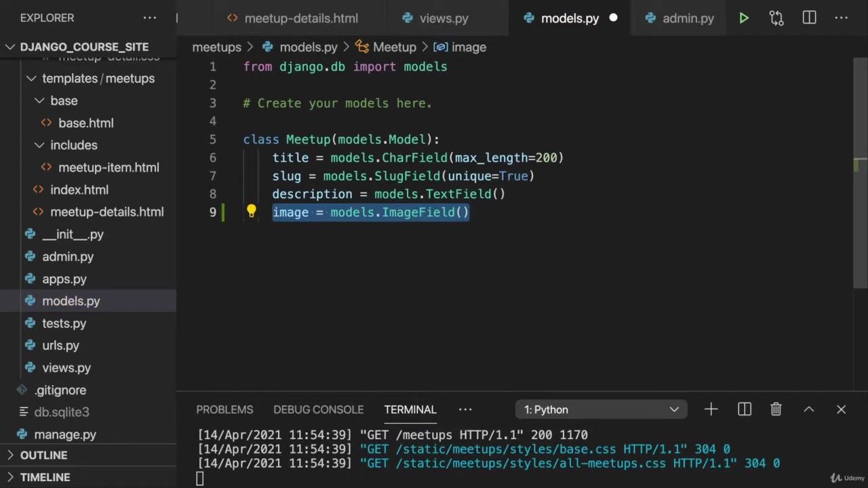This screenshot has height=488, width=868.
Task: Open Explorer views and more actions menu
Action: point(150,18)
